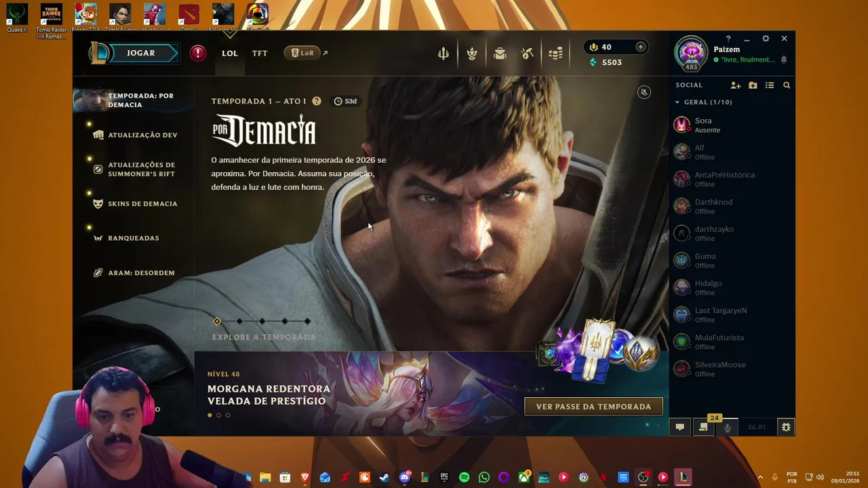
Task: Click EXPLORE A TEMPORADA link
Action: tap(264, 337)
